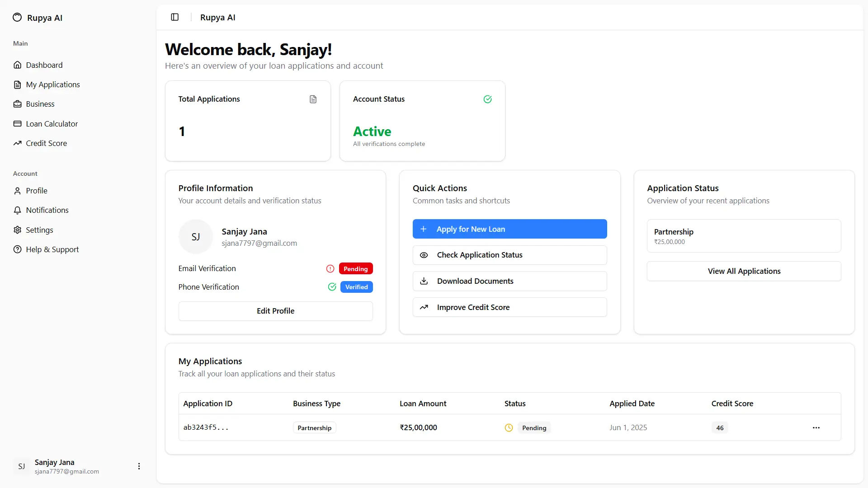Click the verified checkmark beside Phone Verification
This screenshot has height=488, width=868.
(x=332, y=287)
